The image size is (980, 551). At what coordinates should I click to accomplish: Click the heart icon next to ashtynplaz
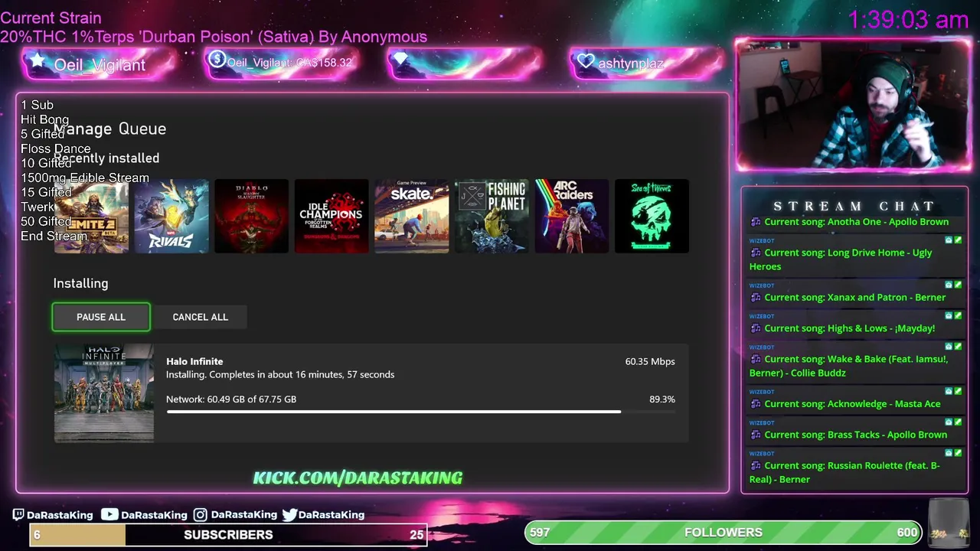click(586, 61)
